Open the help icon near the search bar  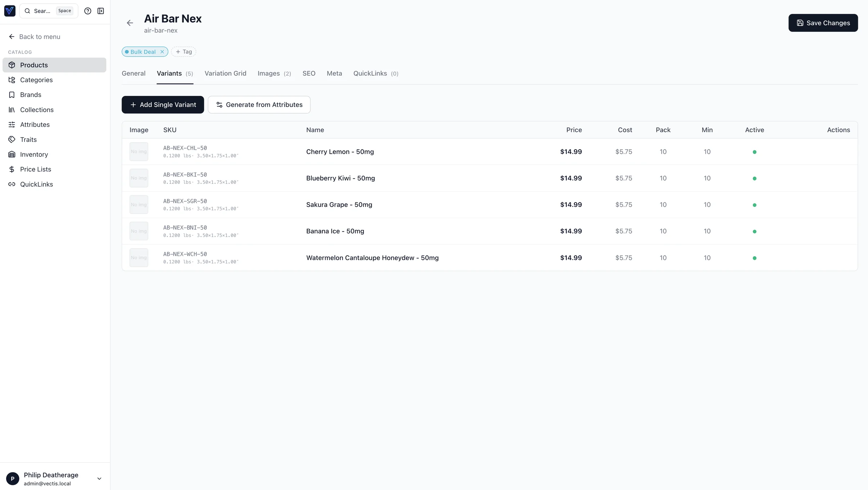coord(88,11)
